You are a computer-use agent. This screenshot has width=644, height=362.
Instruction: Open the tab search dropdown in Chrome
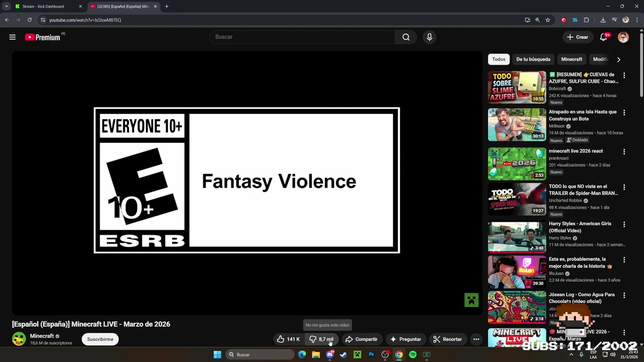[x=7, y=7]
